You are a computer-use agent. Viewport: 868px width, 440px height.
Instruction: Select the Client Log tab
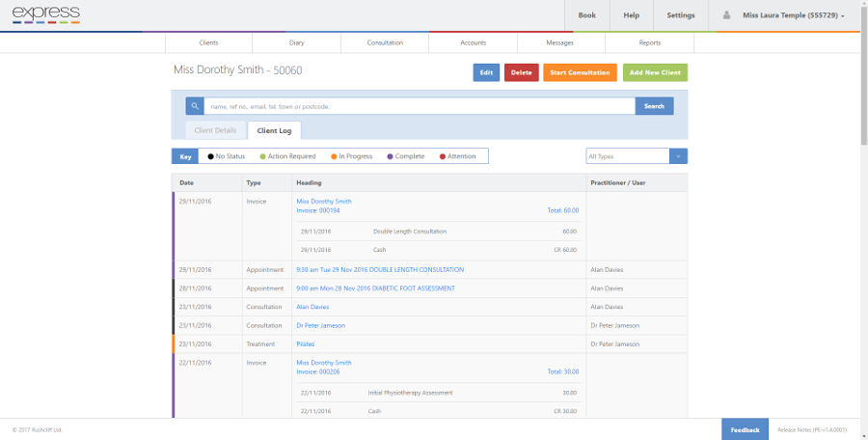[x=274, y=131]
